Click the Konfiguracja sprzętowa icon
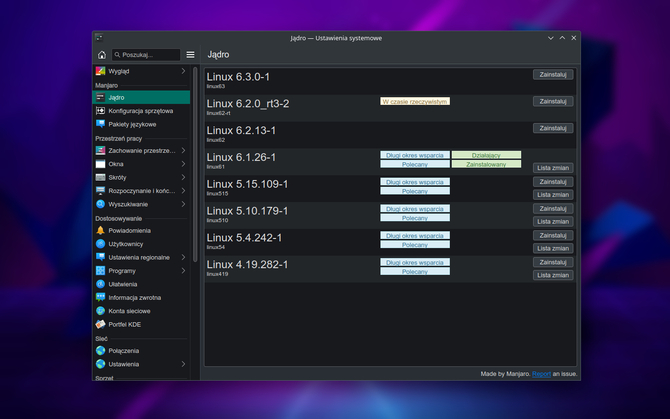This screenshot has width=670, height=419. [100, 111]
